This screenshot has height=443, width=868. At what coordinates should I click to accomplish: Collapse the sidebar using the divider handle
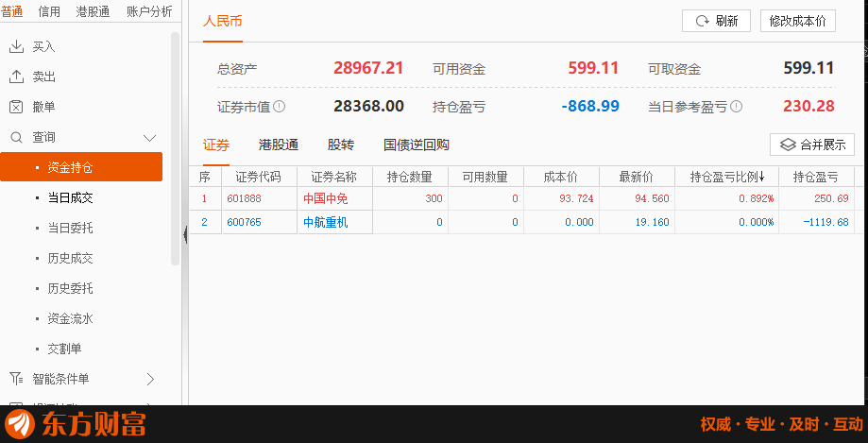[185, 234]
